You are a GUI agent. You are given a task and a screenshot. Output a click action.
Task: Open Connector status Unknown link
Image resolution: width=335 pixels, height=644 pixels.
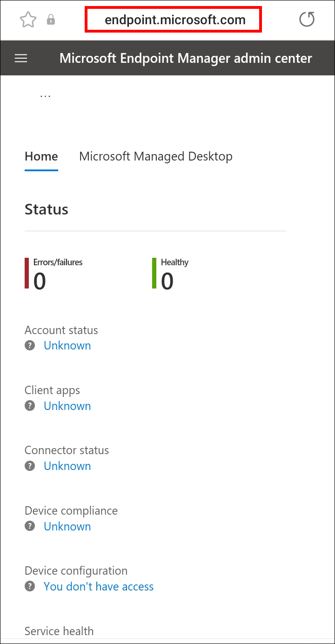(x=67, y=466)
